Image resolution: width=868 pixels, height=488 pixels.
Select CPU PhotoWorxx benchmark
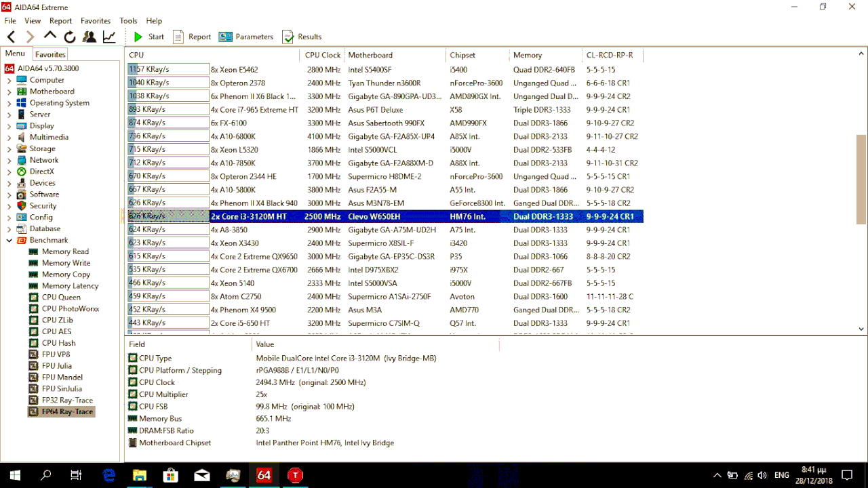pyautogui.click(x=64, y=308)
